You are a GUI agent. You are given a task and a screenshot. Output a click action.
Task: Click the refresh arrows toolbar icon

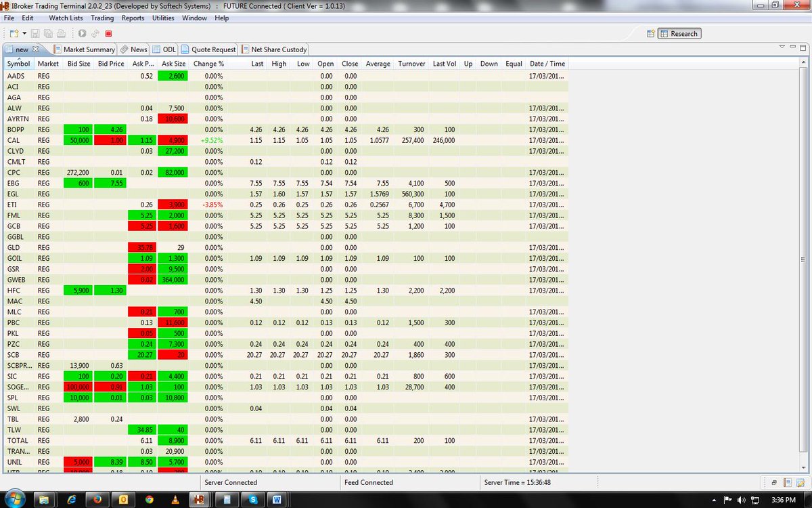tap(95, 33)
